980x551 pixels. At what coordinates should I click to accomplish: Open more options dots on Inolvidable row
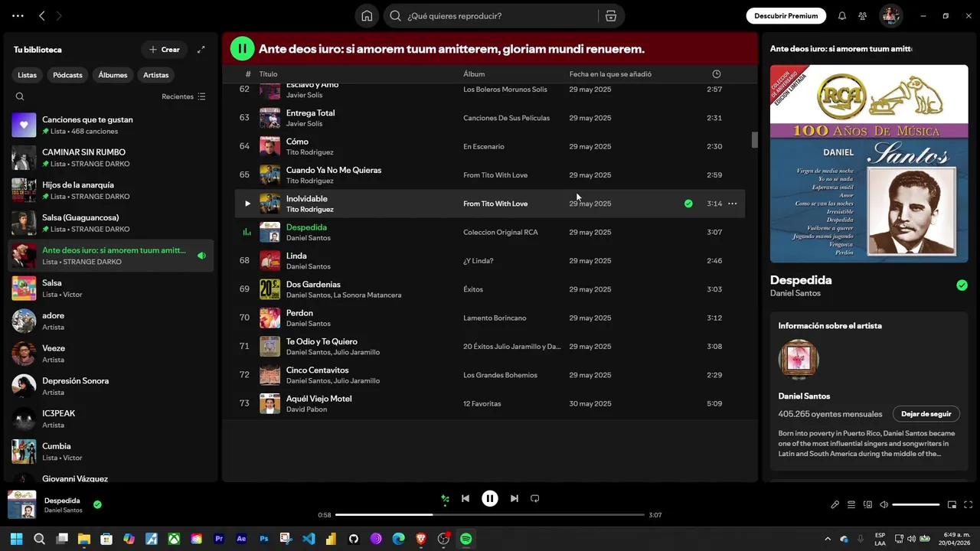tap(732, 204)
